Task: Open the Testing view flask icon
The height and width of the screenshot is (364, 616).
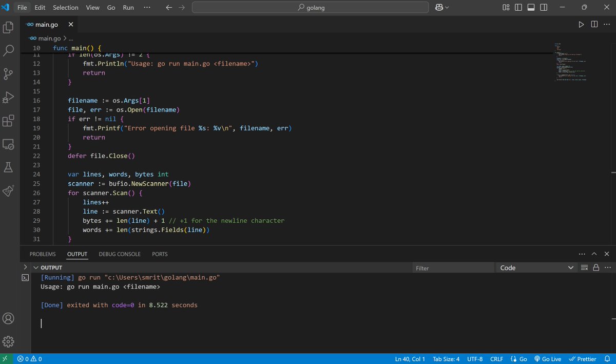Action: (8, 167)
